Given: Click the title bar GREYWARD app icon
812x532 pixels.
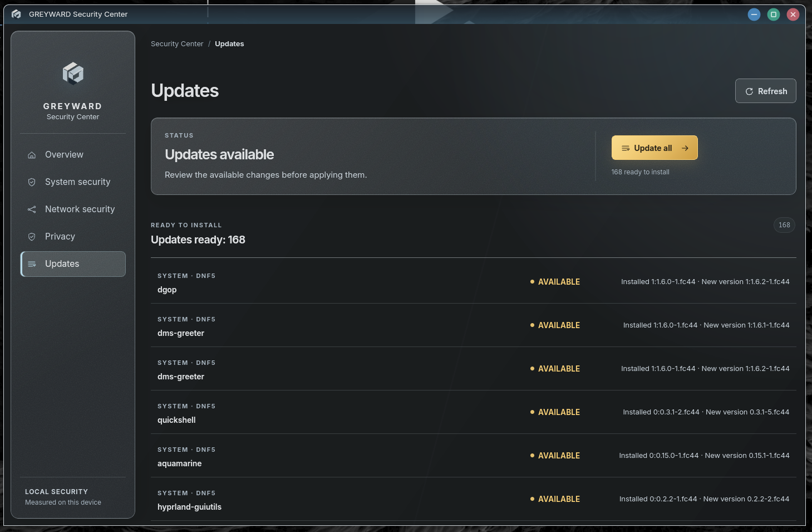Looking at the screenshot, I should point(16,14).
